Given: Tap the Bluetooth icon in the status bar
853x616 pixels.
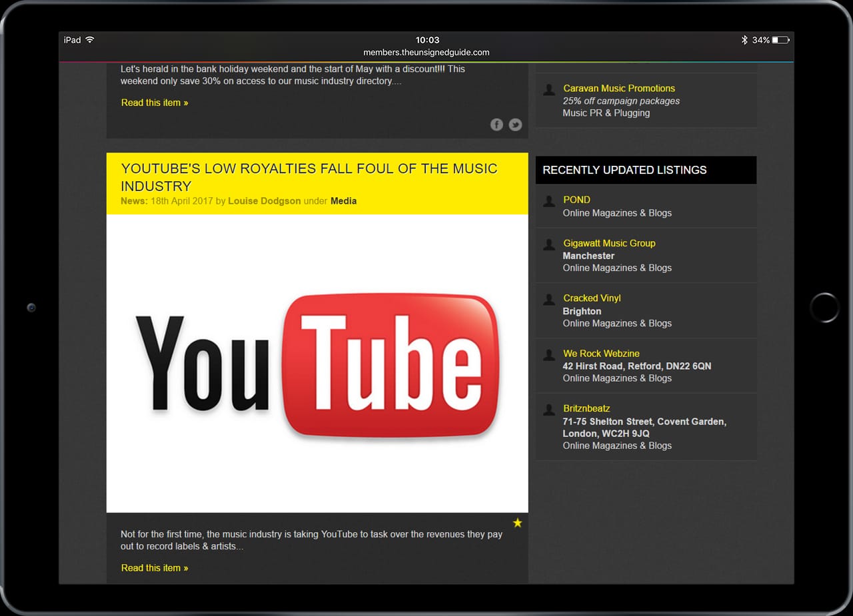Looking at the screenshot, I should [744, 40].
